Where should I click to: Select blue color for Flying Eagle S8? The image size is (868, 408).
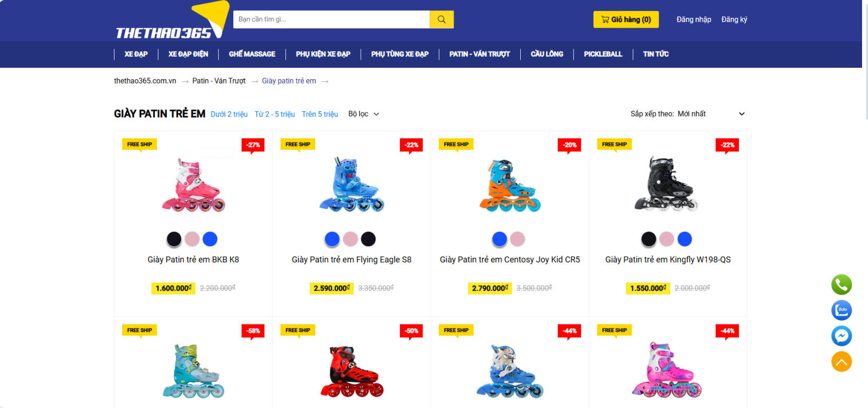point(332,239)
